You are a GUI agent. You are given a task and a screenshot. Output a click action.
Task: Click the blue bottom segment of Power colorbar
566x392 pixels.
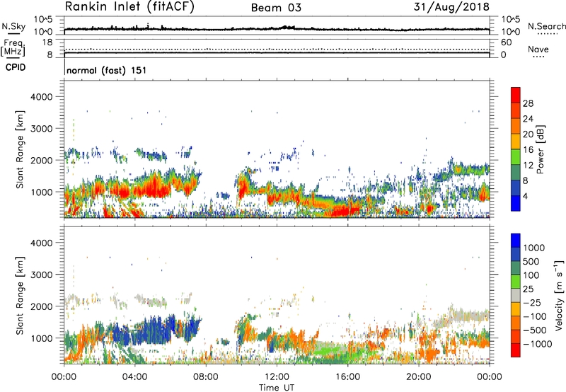click(516, 203)
